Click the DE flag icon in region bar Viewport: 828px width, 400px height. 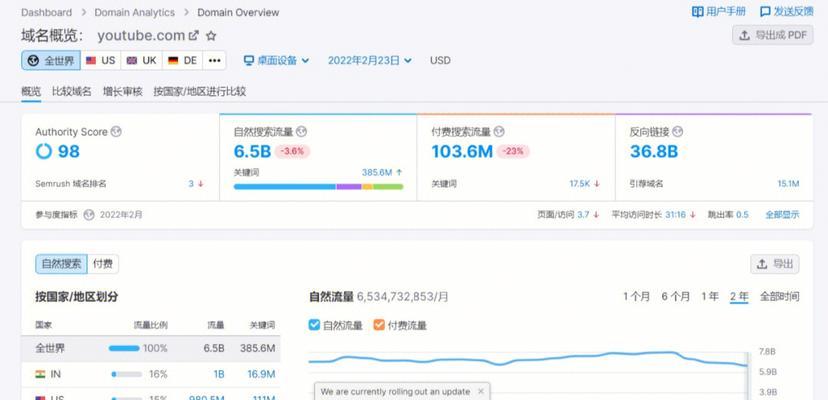[x=173, y=61]
